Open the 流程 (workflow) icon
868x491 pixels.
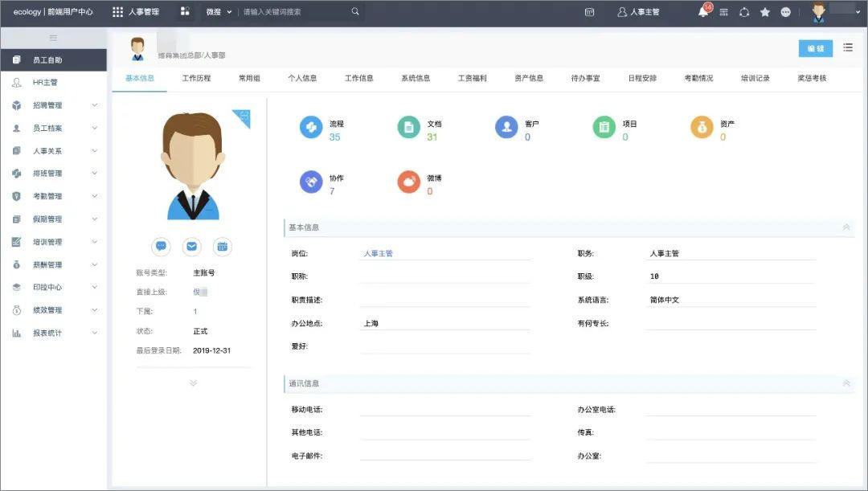pyautogui.click(x=312, y=127)
